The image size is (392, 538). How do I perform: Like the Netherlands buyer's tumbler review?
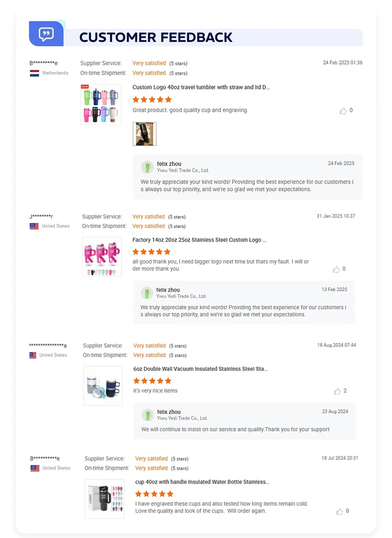click(x=343, y=111)
